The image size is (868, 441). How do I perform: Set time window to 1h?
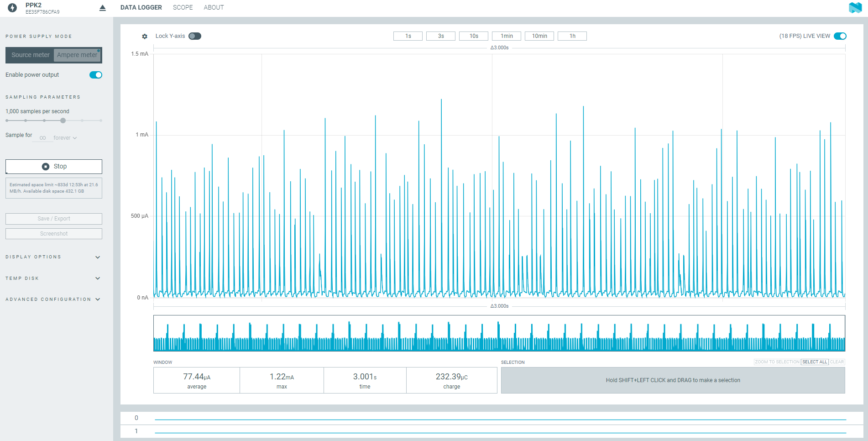(572, 36)
